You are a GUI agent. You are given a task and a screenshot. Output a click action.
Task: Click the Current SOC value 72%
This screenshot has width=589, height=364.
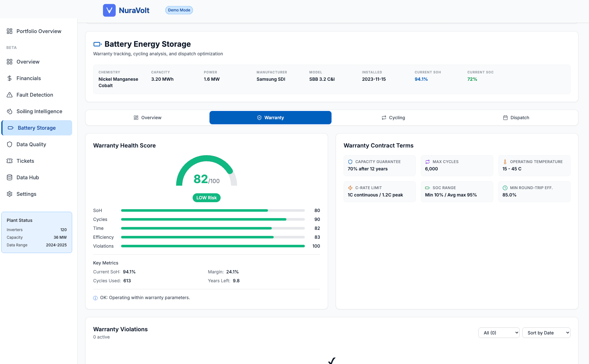click(472, 79)
